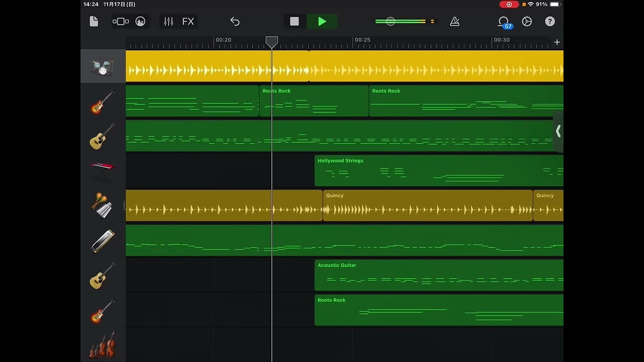The height and width of the screenshot is (362, 644).
Task: Select the red keyboard track icon
Action: (103, 171)
